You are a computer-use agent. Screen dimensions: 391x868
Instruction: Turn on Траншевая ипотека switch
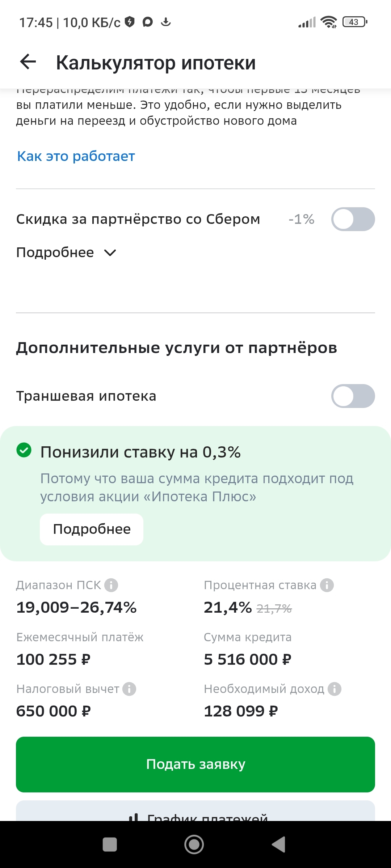[353, 396]
